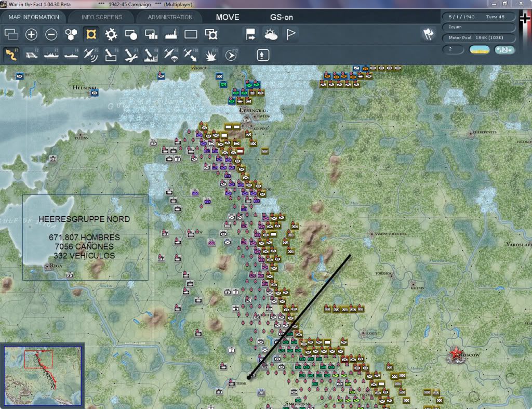Screen dimensions: 532x409
Task: Click the Riga city label
Action: (x=56, y=266)
